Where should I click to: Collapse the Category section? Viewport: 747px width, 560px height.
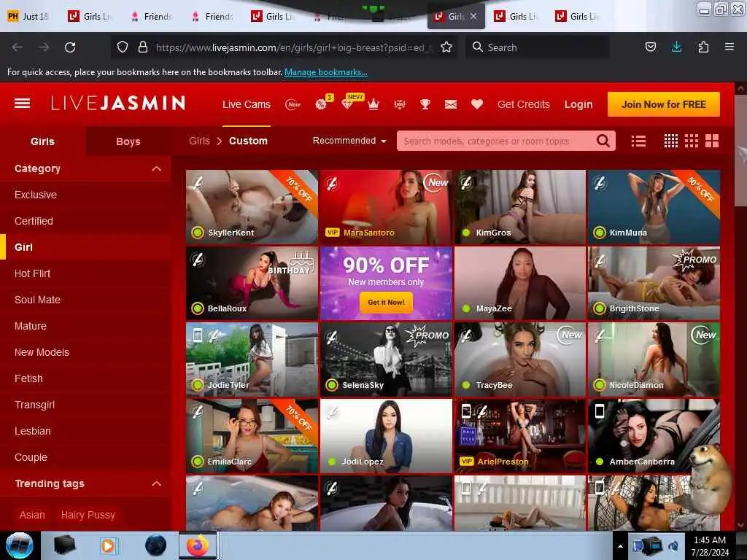tap(156, 168)
